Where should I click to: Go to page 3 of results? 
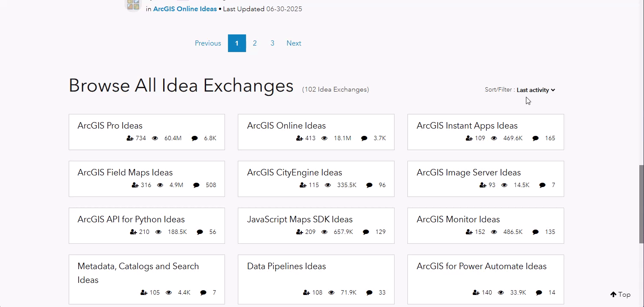click(272, 43)
